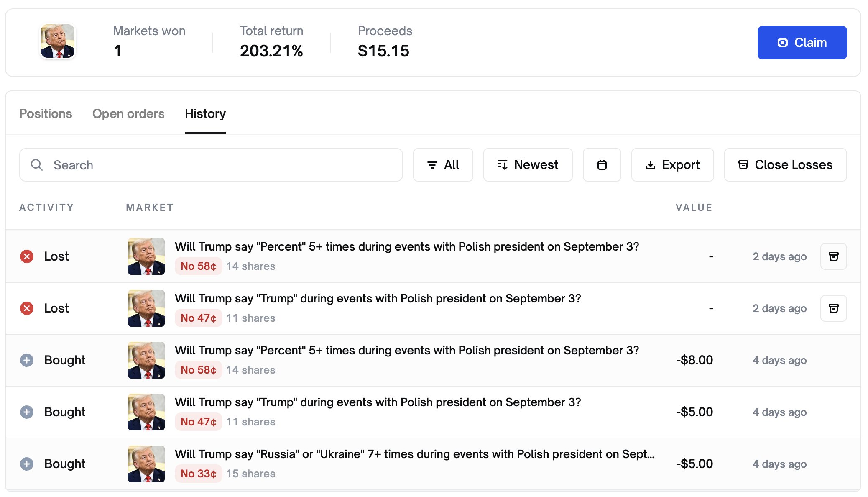Click the calendar date filter icon

click(x=602, y=165)
